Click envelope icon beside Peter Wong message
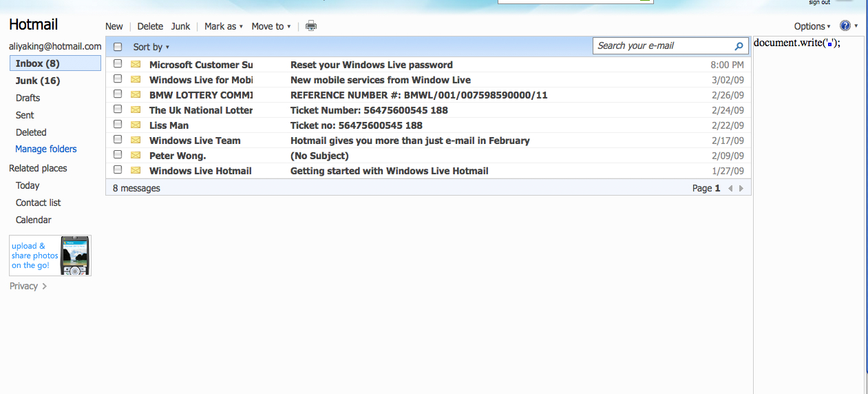Image resolution: width=868 pixels, height=394 pixels. (136, 156)
